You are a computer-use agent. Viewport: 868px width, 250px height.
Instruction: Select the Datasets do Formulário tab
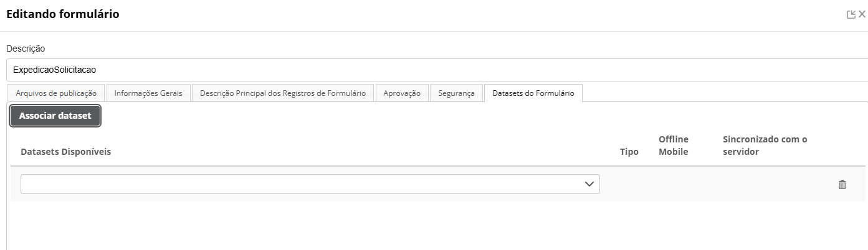click(x=533, y=93)
